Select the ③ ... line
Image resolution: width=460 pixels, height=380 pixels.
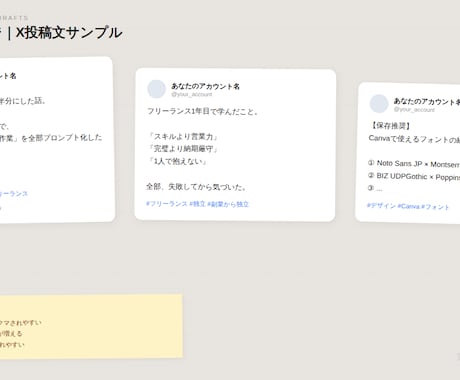pos(375,188)
